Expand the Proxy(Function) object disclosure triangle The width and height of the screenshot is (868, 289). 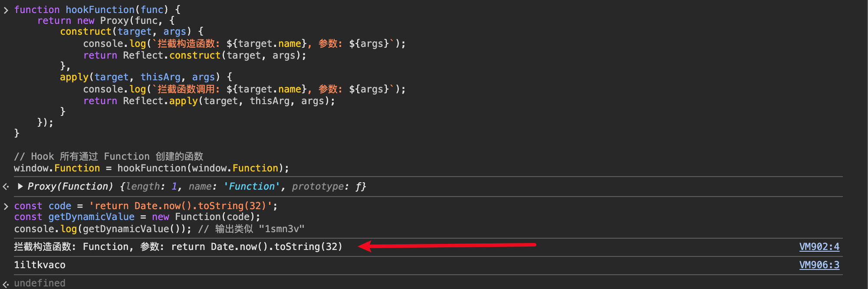pos(20,187)
